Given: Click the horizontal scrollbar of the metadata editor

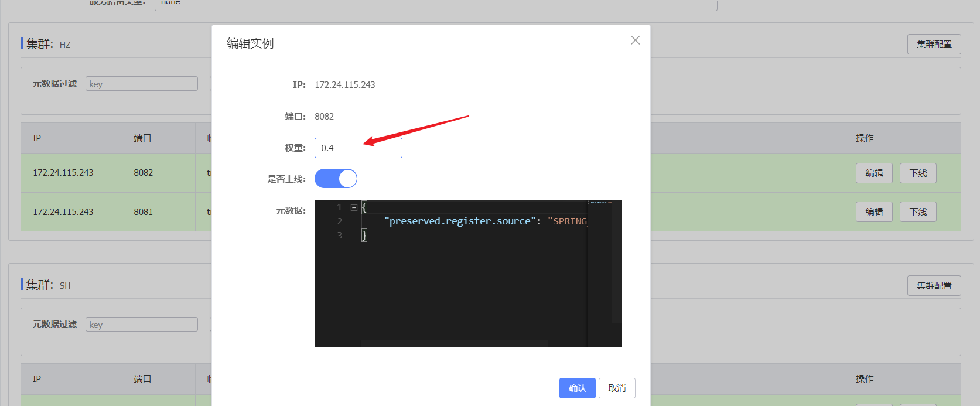Looking at the screenshot, I should [455, 343].
